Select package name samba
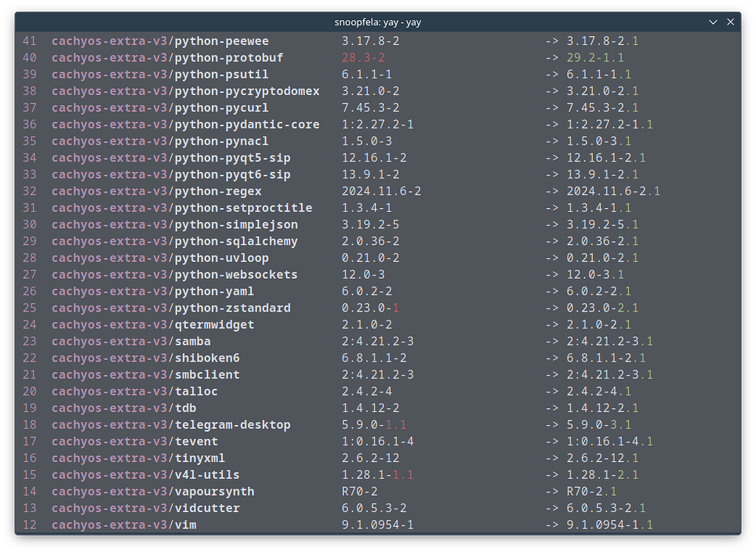Screen dimensions: 756x552 (193, 342)
